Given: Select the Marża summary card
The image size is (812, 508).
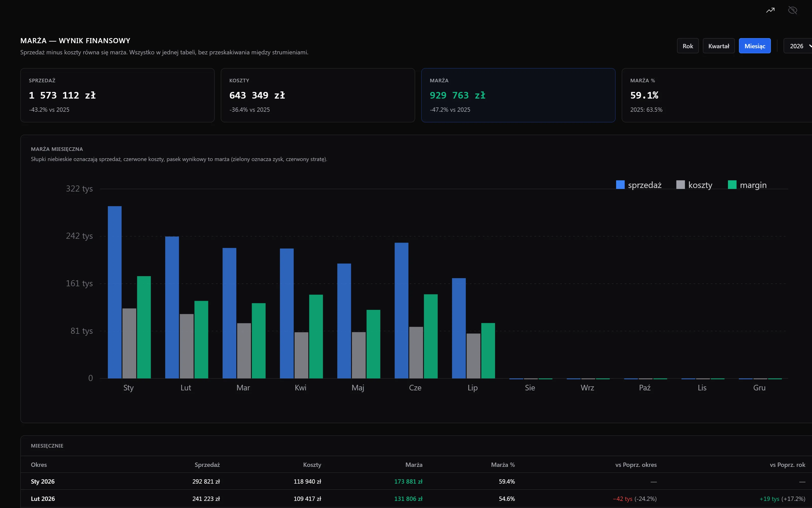Looking at the screenshot, I should [518, 95].
